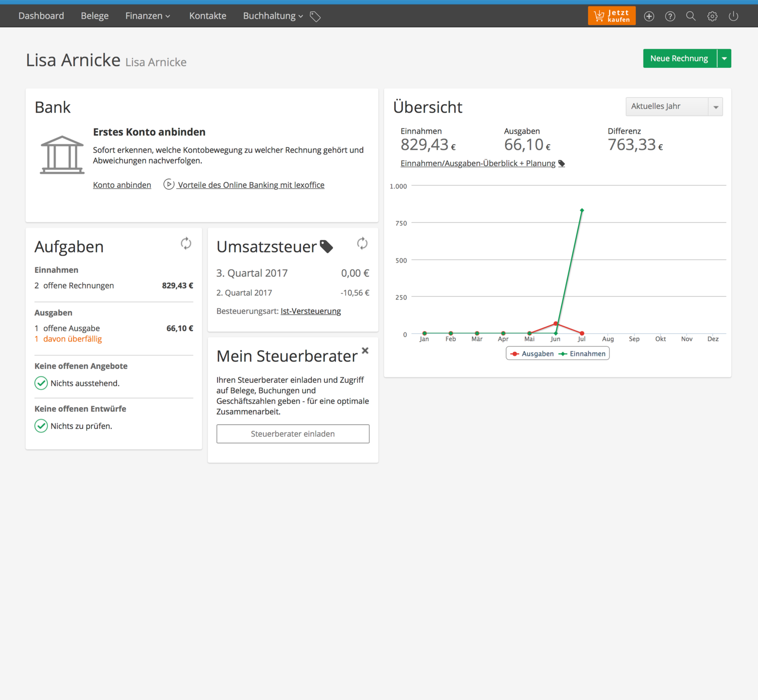Open the Finanzen dropdown menu

point(148,16)
